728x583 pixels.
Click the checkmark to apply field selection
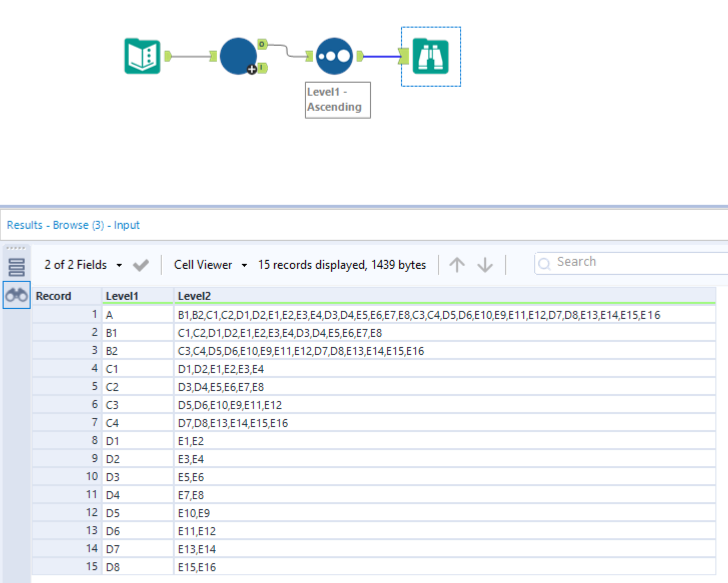[x=140, y=265]
